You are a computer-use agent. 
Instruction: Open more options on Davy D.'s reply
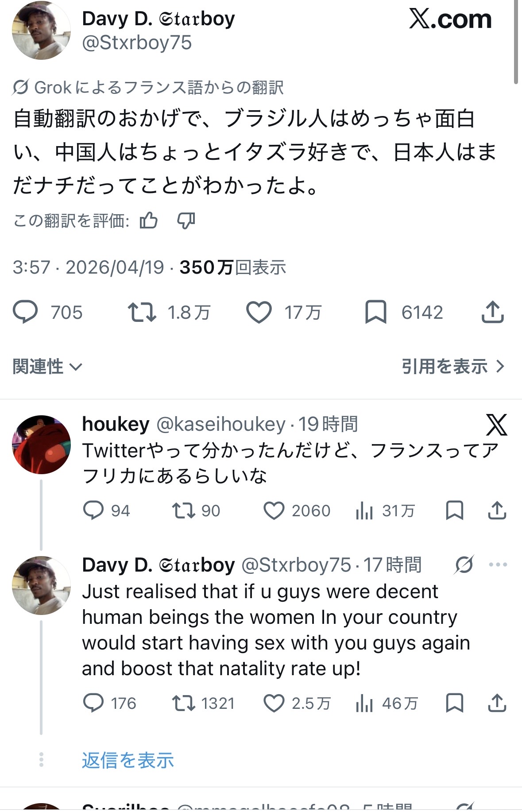(498, 565)
